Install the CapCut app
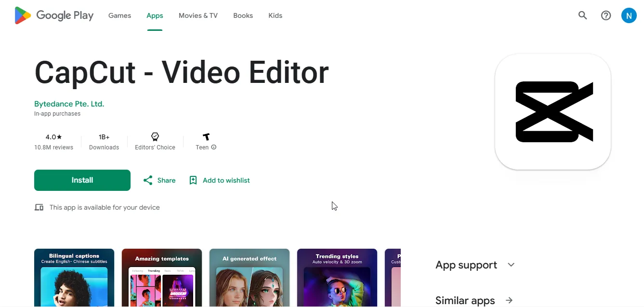 coord(82,180)
